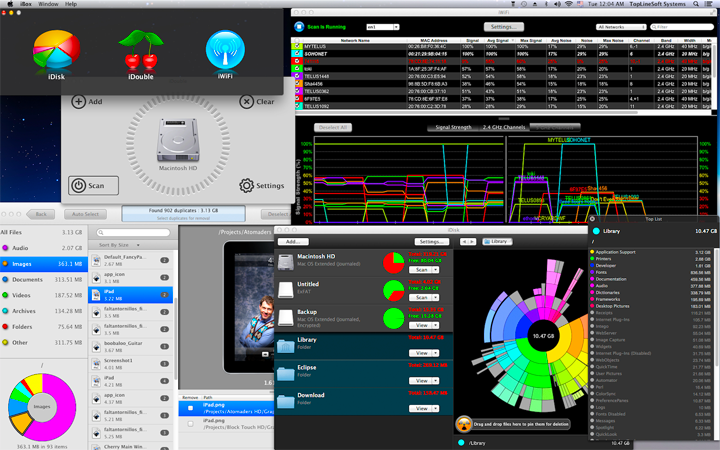
Task: Launch the iWiFi antenna icon
Action: pos(225,50)
